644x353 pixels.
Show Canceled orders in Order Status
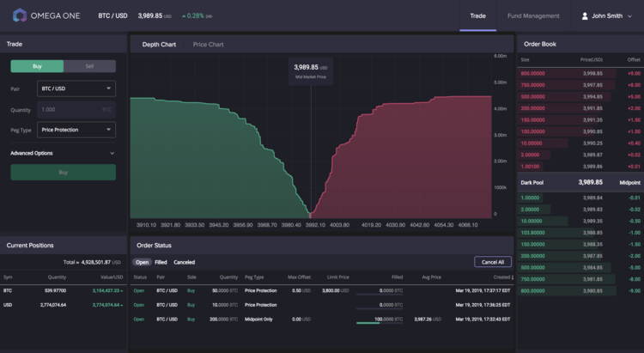pos(184,262)
